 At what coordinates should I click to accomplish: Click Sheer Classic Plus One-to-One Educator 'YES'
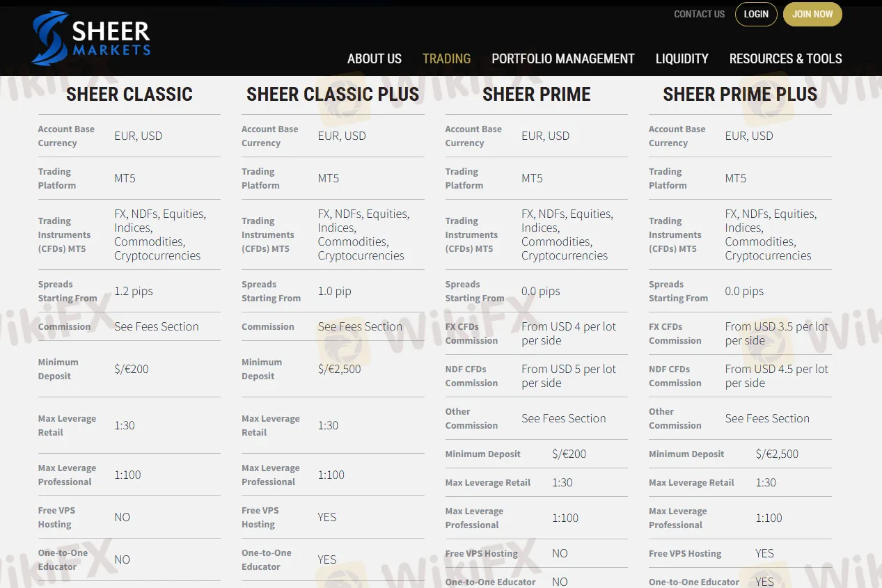(x=327, y=559)
